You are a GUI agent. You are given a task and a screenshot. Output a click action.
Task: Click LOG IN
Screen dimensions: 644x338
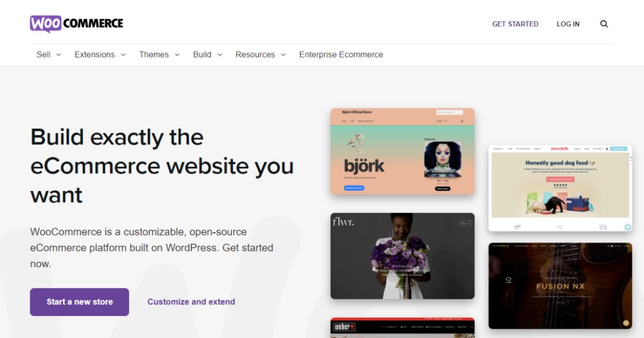(568, 24)
